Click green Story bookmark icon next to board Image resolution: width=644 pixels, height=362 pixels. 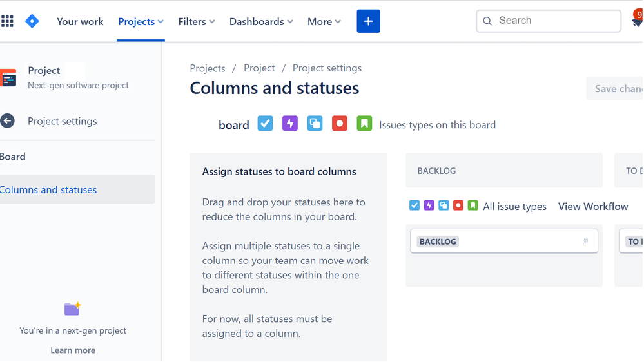[364, 124]
